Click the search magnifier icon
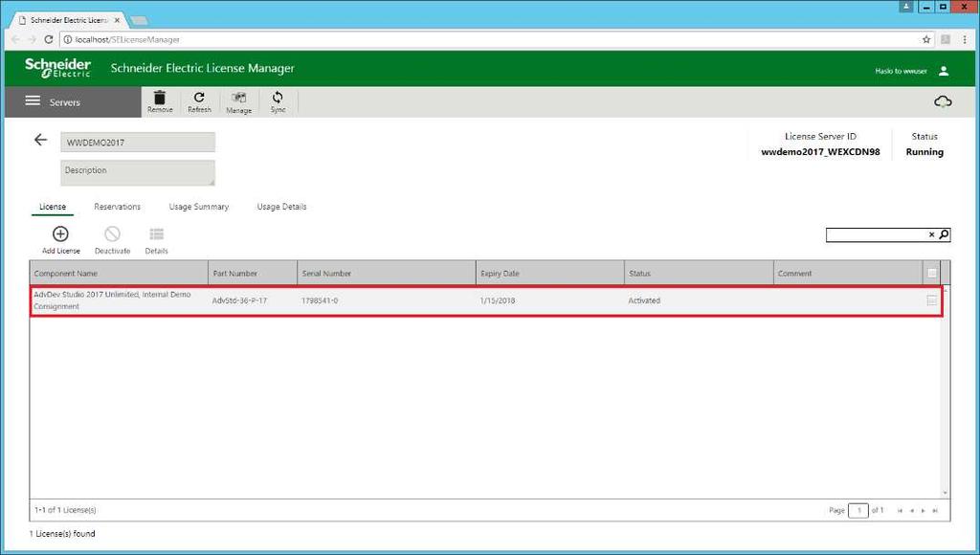980x555 pixels. point(944,234)
